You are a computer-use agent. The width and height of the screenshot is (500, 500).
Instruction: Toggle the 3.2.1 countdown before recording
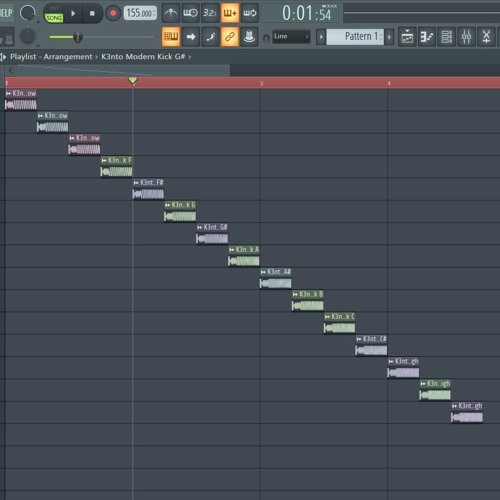pos(210,13)
